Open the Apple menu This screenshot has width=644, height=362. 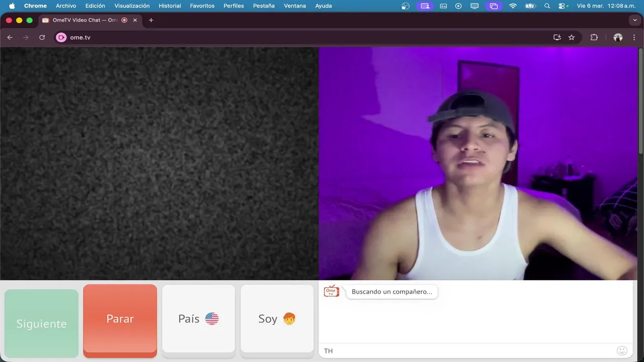click(x=12, y=6)
